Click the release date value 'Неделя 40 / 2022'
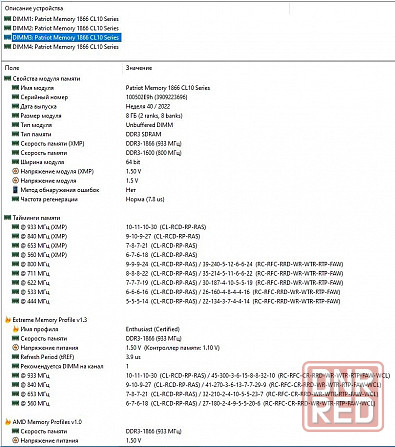The image size is (395, 447). point(148,107)
